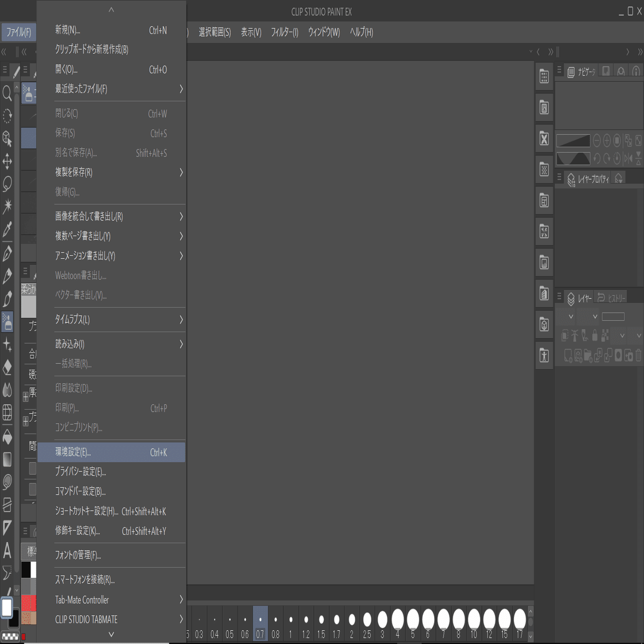The height and width of the screenshot is (644, 644).
Task: Select the Zoom magnifier tool
Action: click(7, 93)
